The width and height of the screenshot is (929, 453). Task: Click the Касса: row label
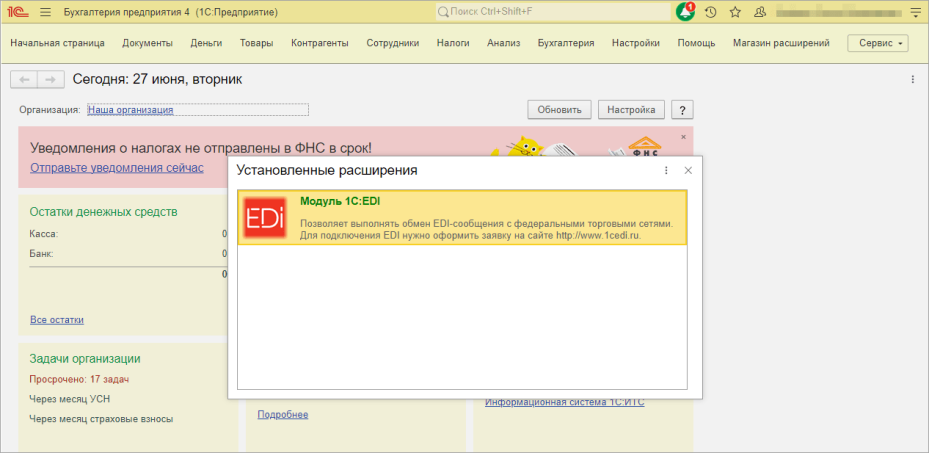[x=44, y=234]
